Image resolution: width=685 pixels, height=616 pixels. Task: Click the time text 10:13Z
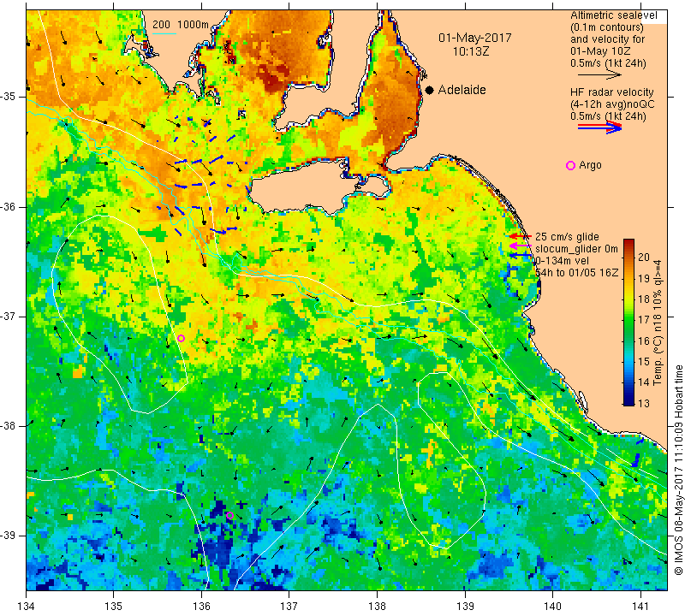click(x=470, y=51)
